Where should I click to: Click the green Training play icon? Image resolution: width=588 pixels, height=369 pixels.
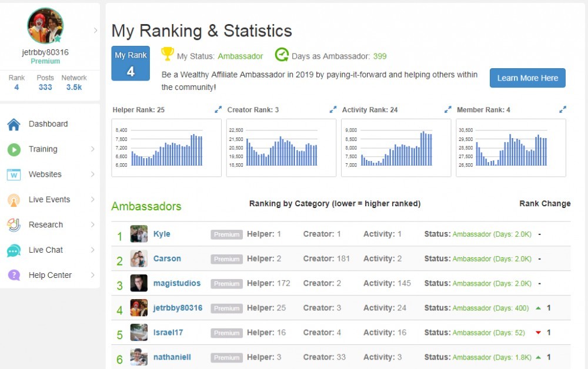point(14,149)
